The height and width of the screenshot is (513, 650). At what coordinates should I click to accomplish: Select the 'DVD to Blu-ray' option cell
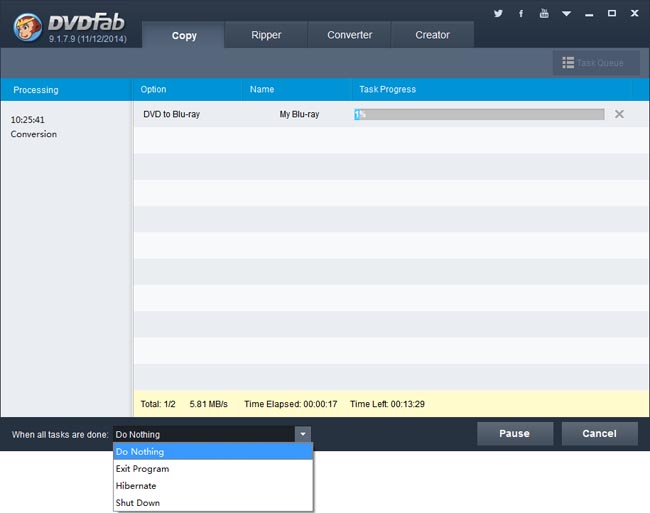click(x=172, y=114)
